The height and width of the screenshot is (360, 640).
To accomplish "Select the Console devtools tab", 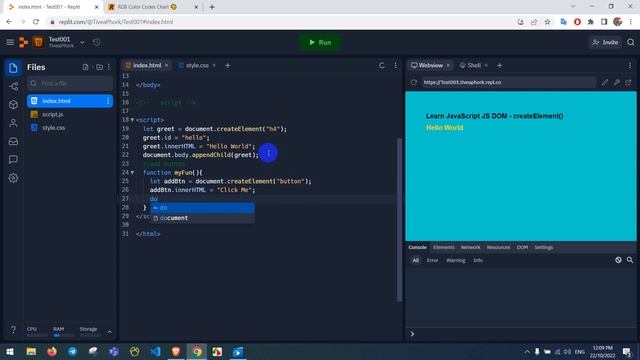I will (x=418, y=247).
